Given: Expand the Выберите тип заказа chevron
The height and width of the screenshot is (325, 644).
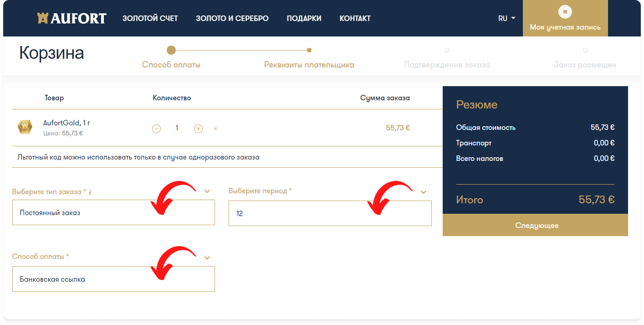Looking at the screenshot, I should coord(207,191).
